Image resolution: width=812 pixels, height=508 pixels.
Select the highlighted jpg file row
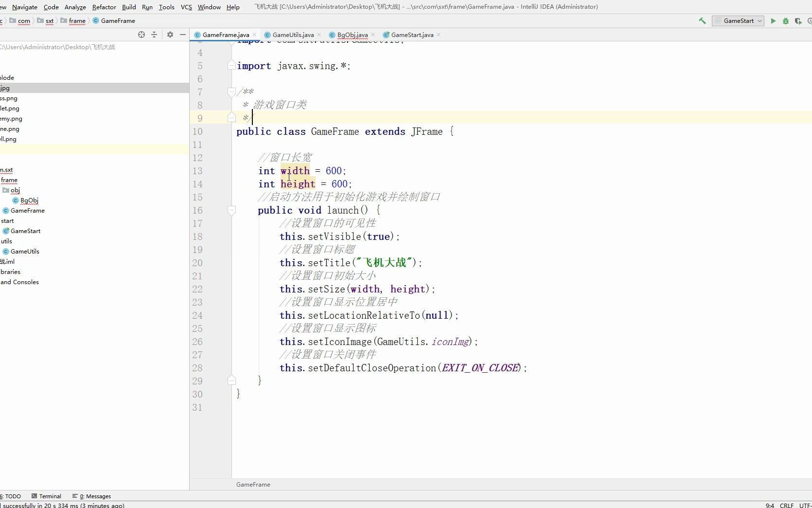(94, 88)
